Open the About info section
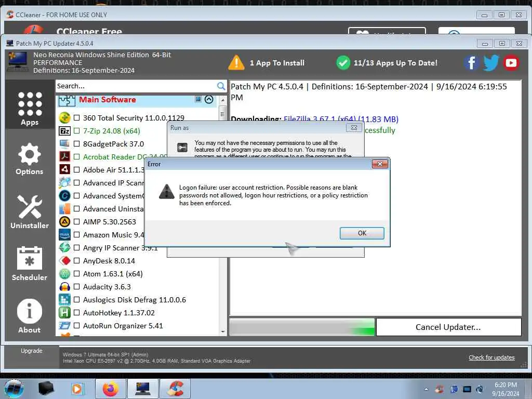This screenshot has width=532, height=399. click(x=30, y=315)
